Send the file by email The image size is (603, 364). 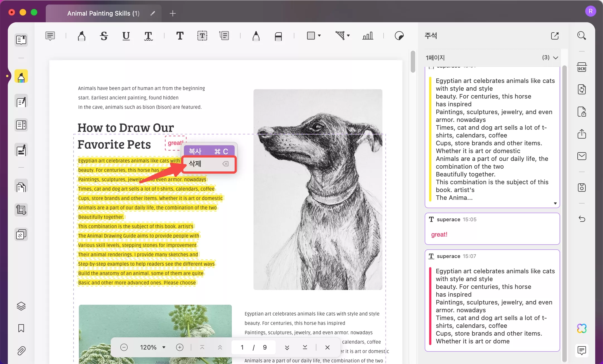point(582,156)
